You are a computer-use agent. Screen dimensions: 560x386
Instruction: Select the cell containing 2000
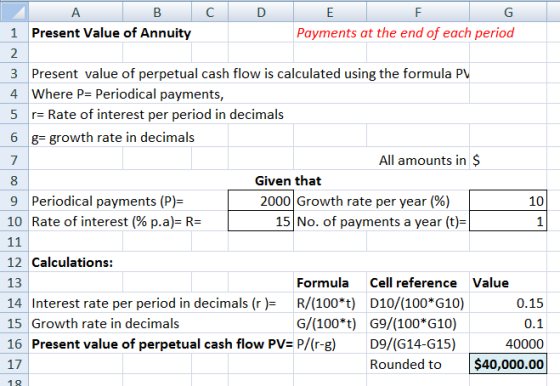(x=261, y=201)
